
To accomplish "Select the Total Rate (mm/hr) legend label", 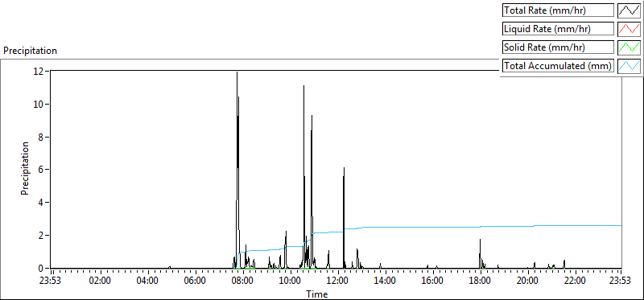I will coord(558,10).
